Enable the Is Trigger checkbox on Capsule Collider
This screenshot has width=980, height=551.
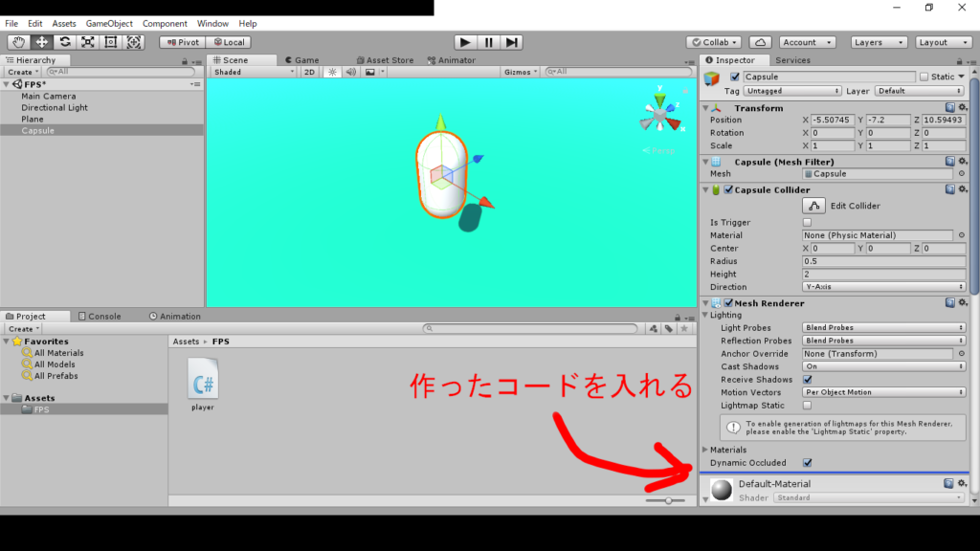tap(807, 221)
